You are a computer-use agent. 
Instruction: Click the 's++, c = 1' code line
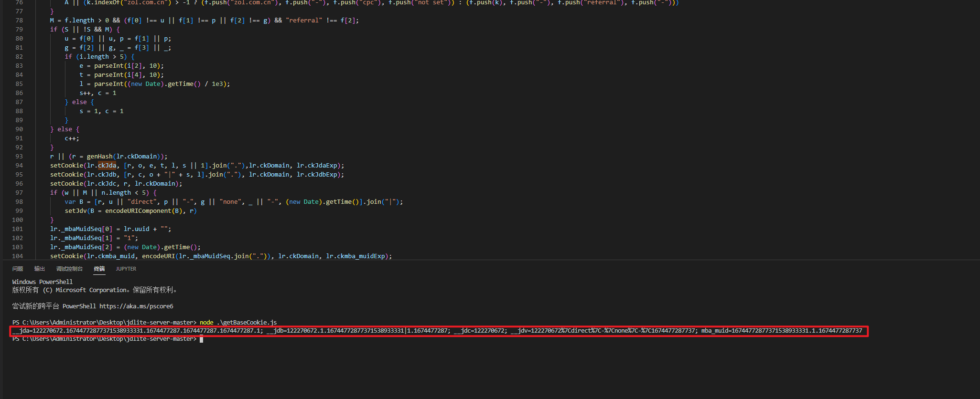coord(98,93)
